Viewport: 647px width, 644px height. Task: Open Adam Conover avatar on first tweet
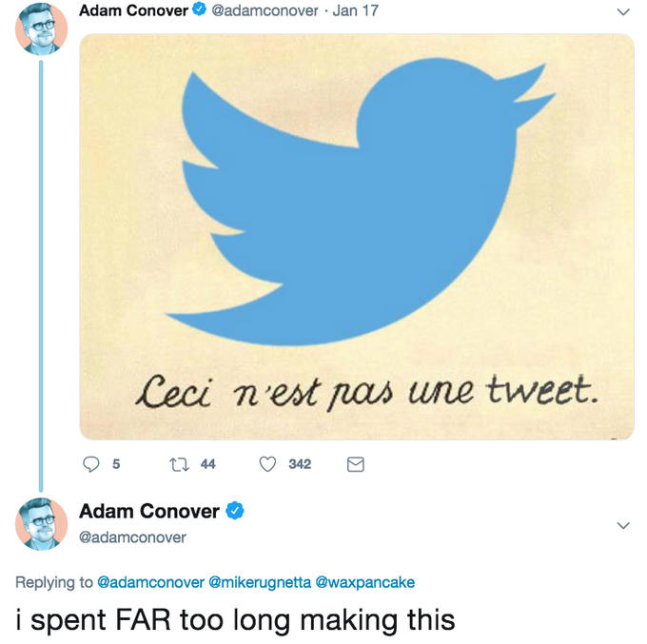(41, 29)
